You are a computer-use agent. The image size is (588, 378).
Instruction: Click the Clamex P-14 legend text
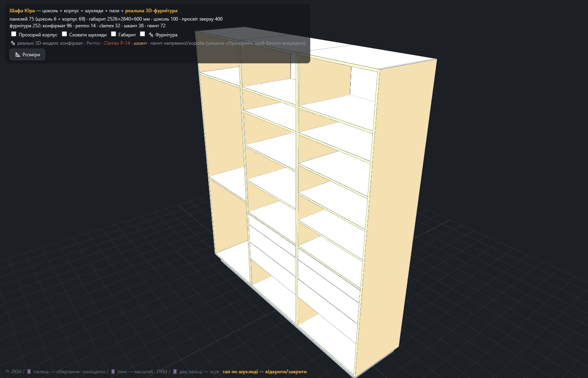[117, 43]
